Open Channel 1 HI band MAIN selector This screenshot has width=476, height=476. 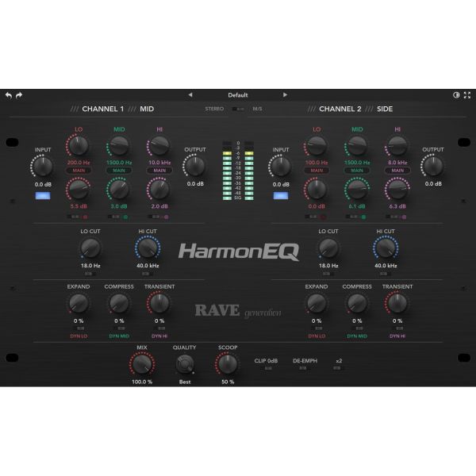coord(159,171)
